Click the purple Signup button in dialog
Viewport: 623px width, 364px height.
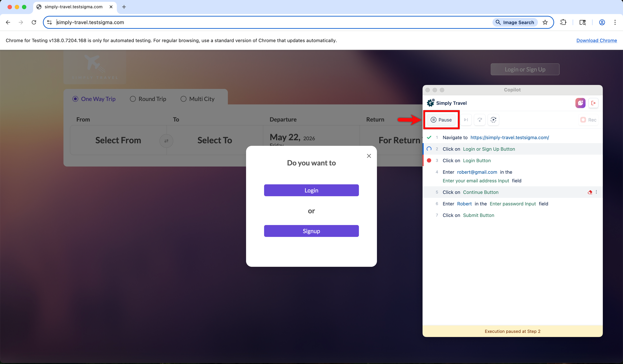click(x=311, y=231)
